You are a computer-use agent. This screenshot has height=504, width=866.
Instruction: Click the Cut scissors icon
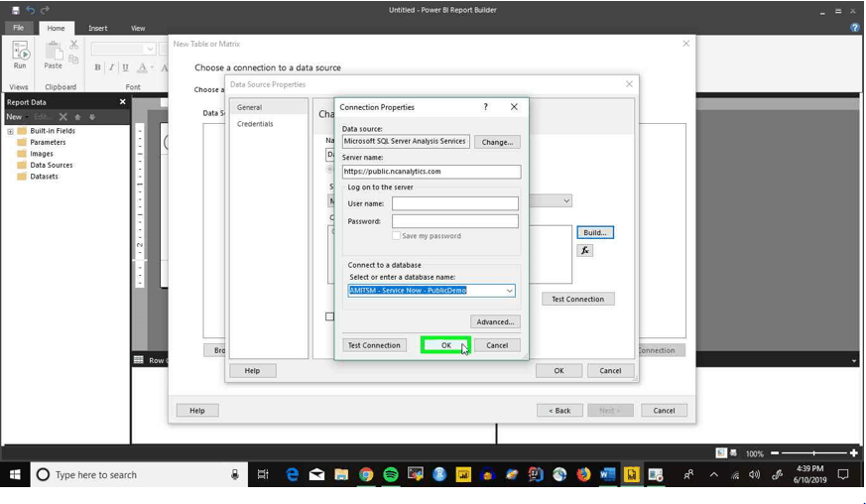point(73,45)
